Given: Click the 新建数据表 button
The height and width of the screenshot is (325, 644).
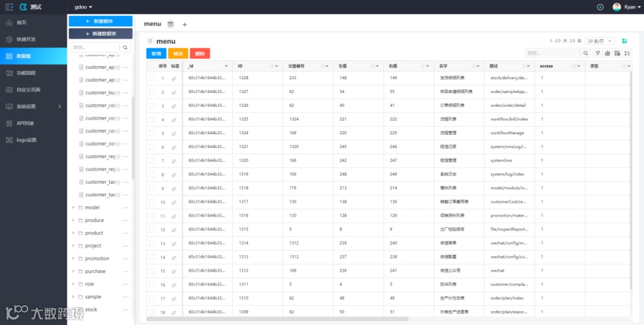Looking at the screenshot, I should tap(101, 33).
